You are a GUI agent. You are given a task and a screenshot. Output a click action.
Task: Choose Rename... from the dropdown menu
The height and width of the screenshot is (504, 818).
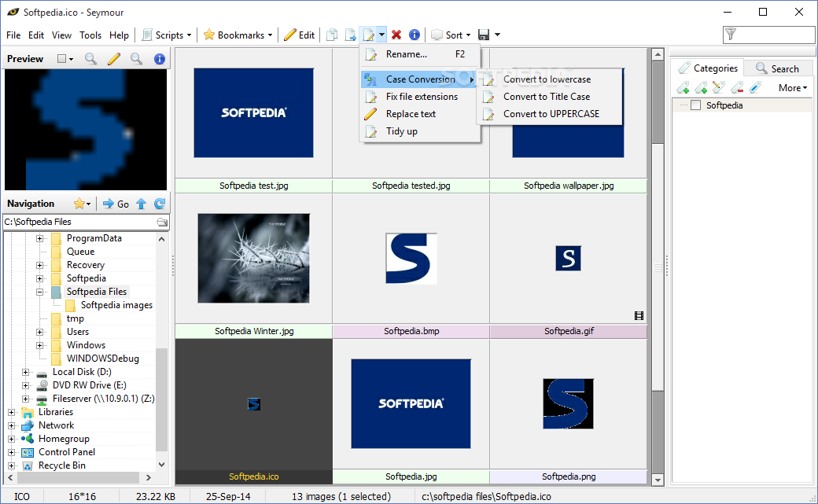[420, 54]
